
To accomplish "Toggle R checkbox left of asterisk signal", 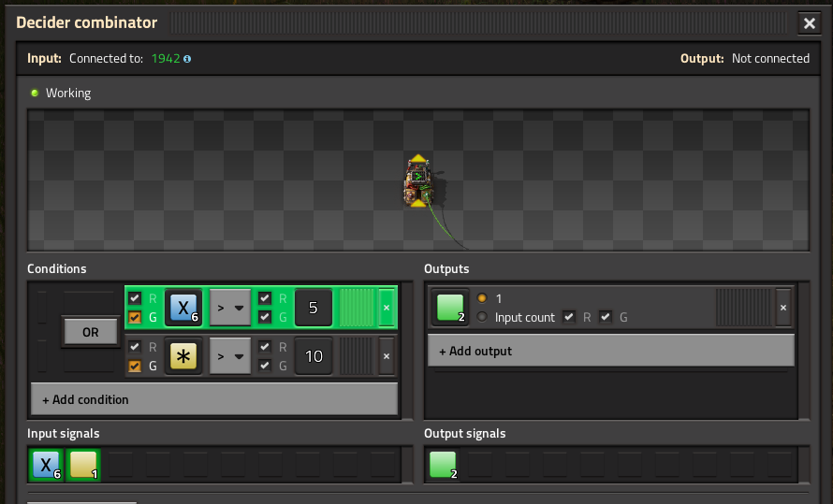I will [x=135, y=346].
